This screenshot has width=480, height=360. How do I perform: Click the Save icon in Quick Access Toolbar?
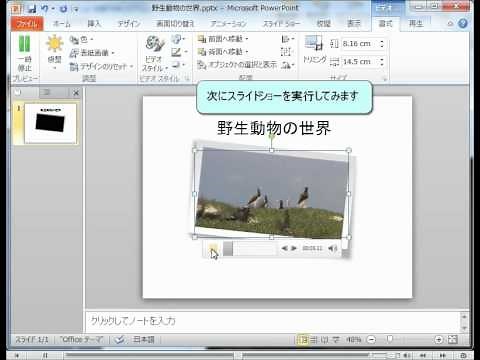point(32,8)
